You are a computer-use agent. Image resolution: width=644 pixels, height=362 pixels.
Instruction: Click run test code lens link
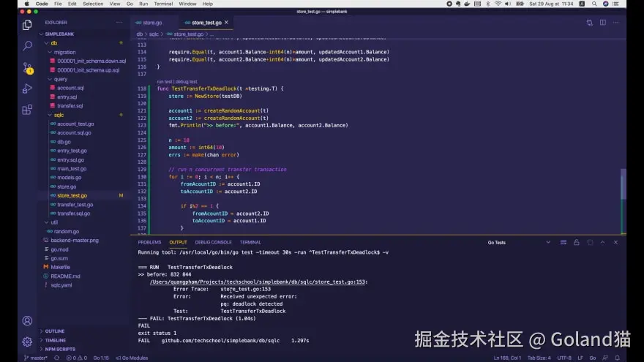pos(164,82)
